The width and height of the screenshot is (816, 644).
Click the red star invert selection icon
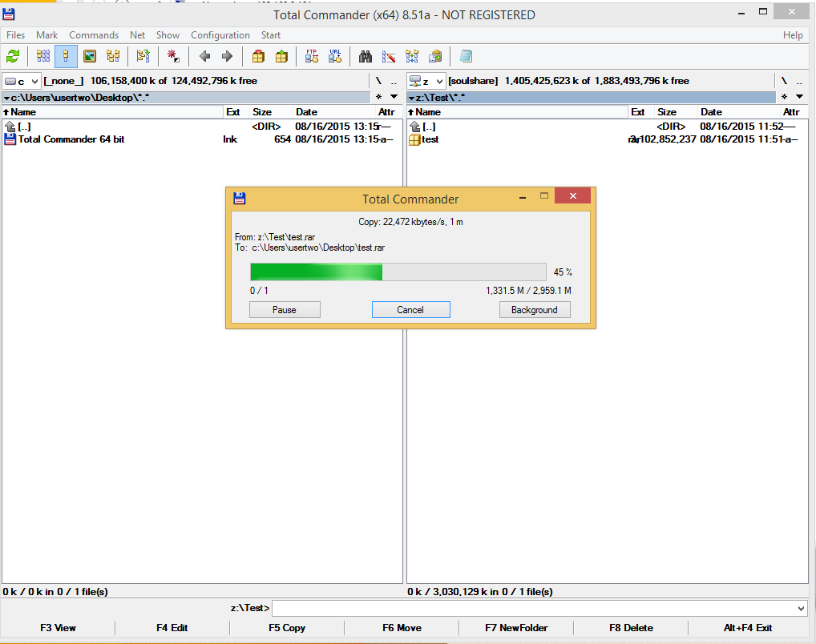(x=173, y=56)
